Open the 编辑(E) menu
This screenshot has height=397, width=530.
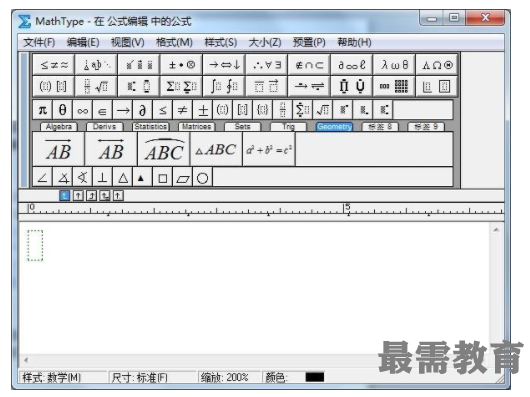83,43
